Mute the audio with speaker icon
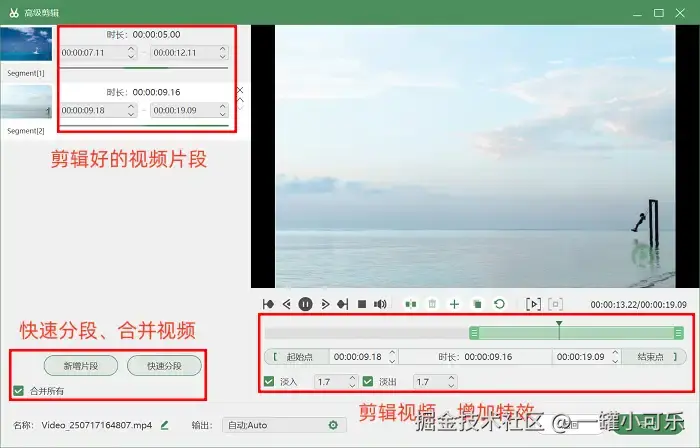700x448 pixels. coord(380,304)
